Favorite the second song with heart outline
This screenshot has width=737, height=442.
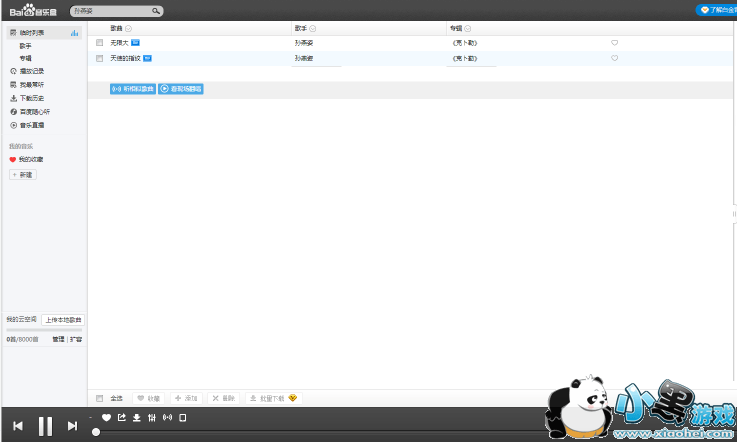[614, 58]
